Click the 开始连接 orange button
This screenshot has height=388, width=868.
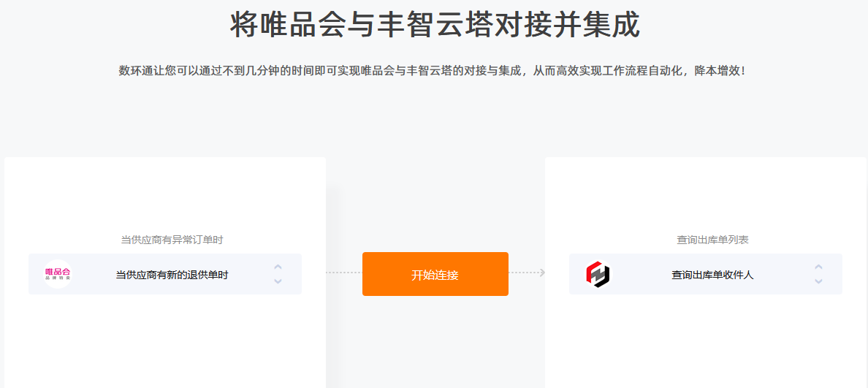(435, 274)
